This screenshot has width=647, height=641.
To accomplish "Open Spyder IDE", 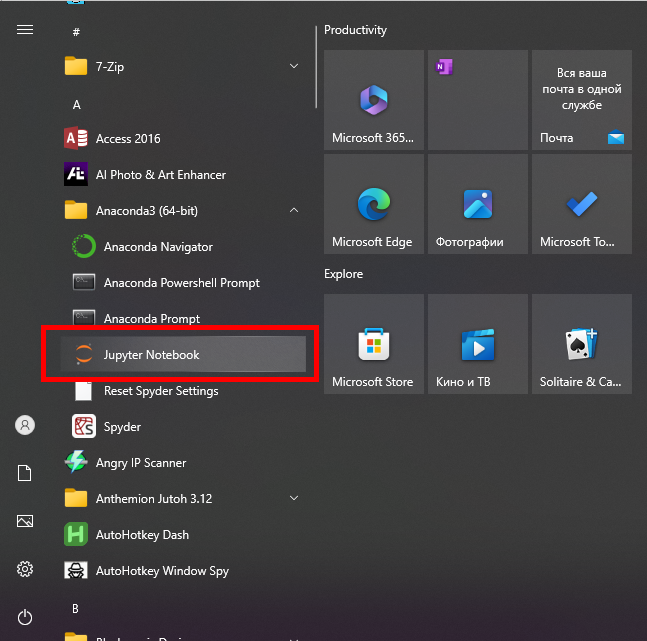I will coord(122,427).
